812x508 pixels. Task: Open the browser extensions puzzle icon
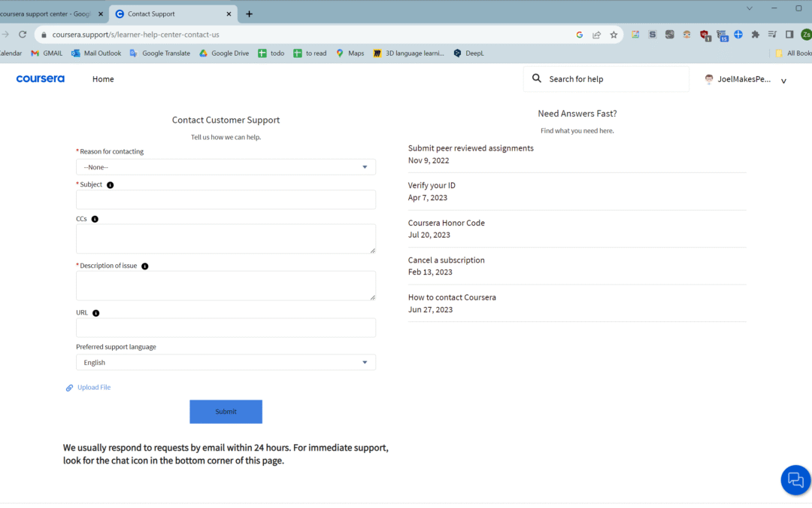pyautogui.click(x=756, y=35)
